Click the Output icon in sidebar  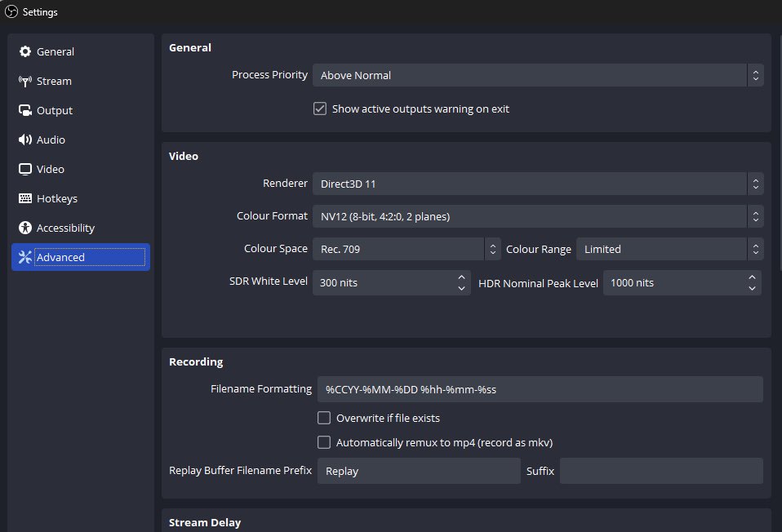pos(25,110)
